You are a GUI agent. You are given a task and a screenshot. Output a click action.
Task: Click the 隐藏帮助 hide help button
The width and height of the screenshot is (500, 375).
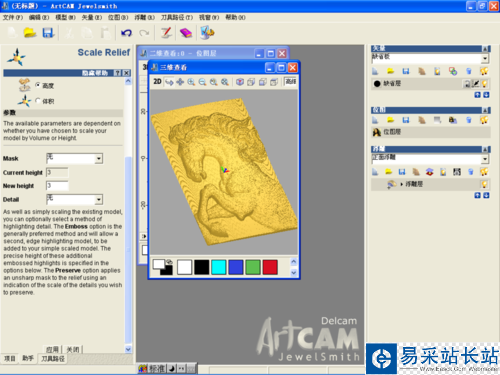point(95,73)
